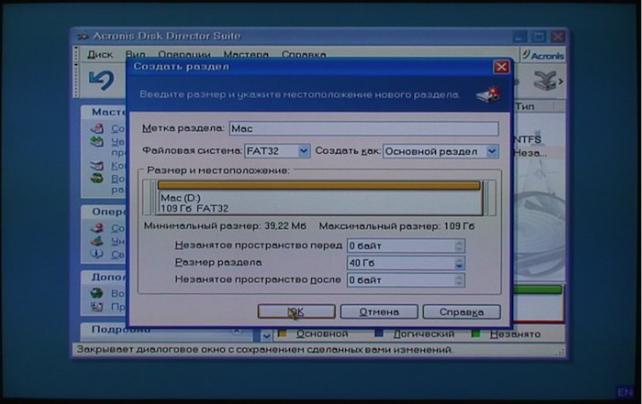Open the Диск menu

(x=99, y=54)
